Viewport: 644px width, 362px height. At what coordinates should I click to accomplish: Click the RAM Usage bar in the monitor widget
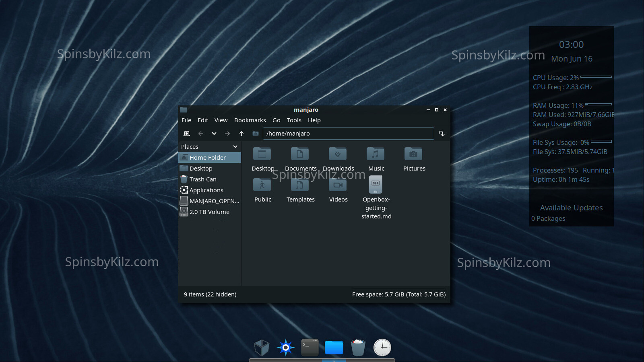599,105
